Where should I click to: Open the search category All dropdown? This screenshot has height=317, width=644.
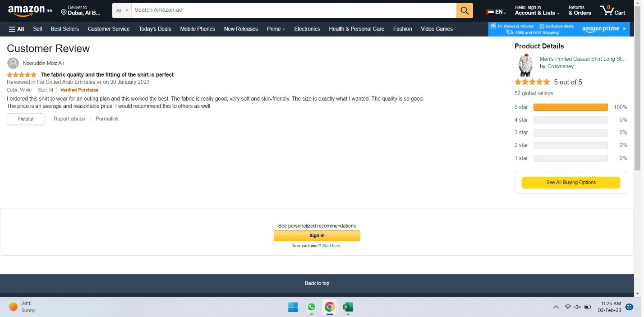point(122,10)
